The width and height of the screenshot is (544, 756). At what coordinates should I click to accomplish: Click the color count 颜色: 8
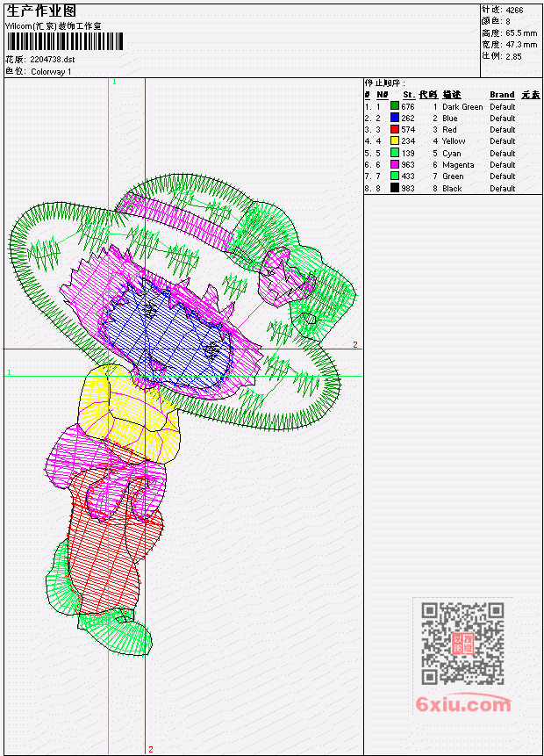pyautogui.click(x=496, y=21)
